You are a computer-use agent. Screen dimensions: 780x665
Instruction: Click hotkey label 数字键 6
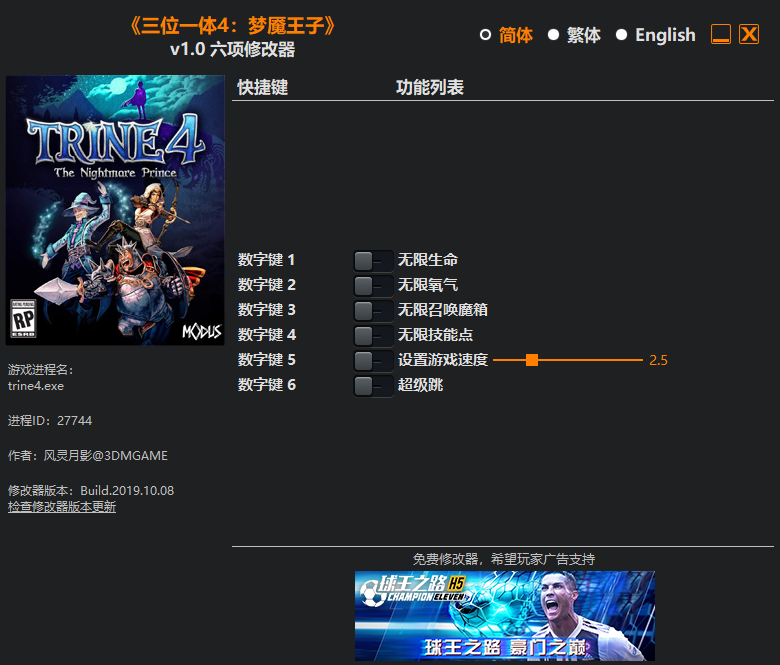267,384
